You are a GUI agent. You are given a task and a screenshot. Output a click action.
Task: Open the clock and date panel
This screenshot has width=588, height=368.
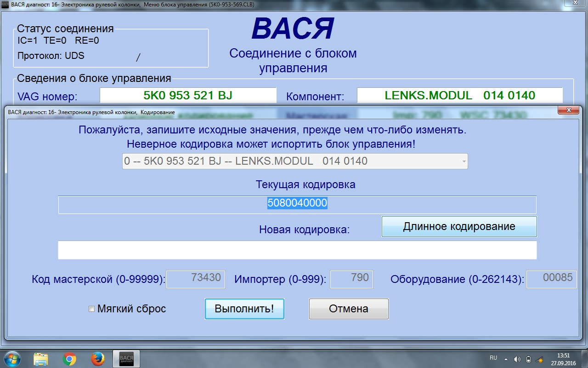pos(563,359)
